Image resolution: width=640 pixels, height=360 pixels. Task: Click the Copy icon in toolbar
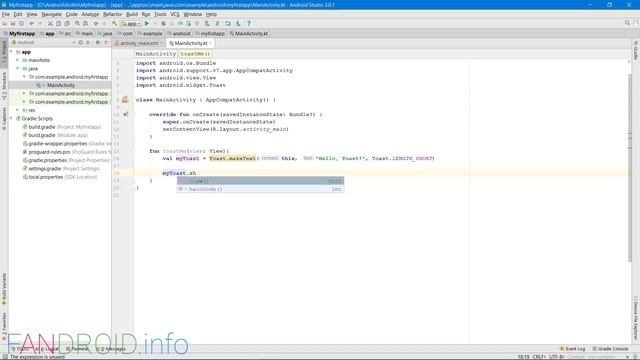(x=58, y=24)
